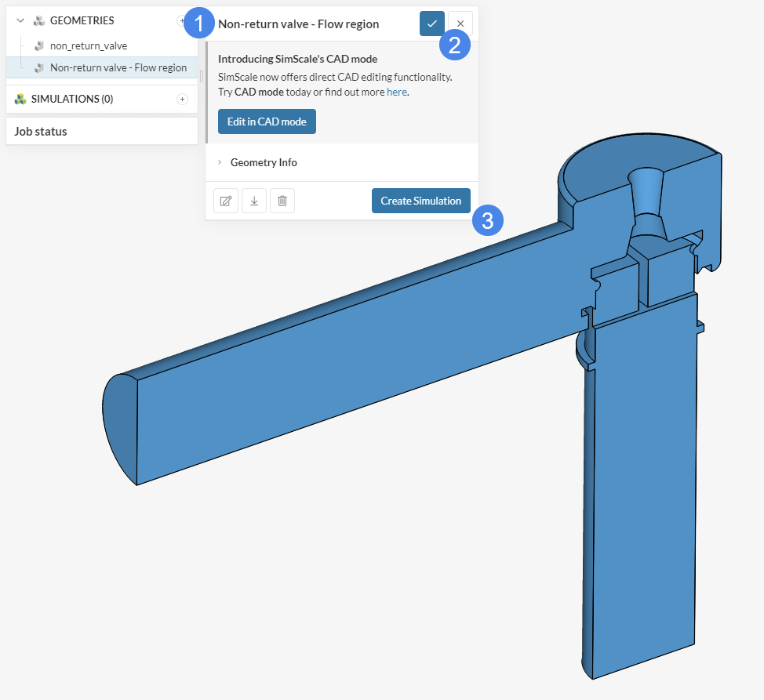Click the Geometry Info label
The height and width of the screenshot is (700, 764).
click(264, 162)
